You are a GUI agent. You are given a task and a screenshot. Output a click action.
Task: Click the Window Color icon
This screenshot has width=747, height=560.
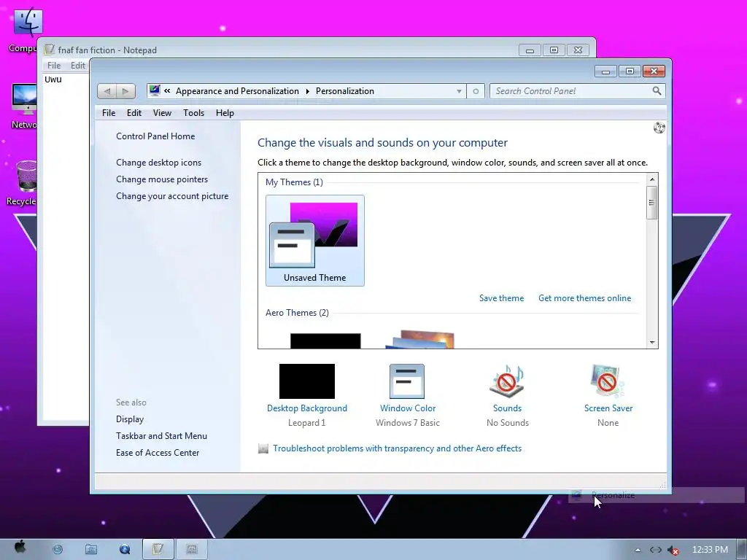407,381
